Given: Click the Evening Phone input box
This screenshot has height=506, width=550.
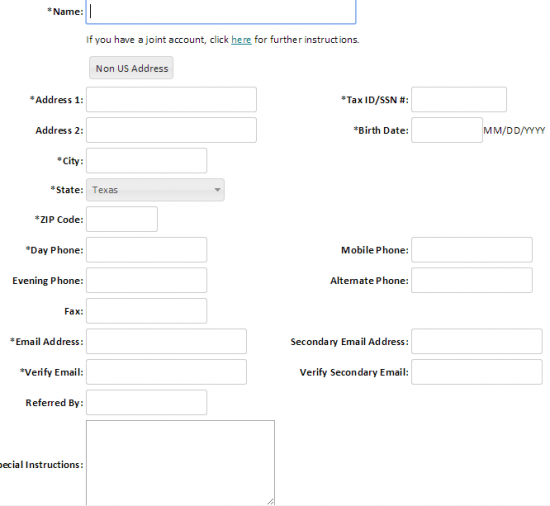Looking at the screenshot, I should point(147,280).
